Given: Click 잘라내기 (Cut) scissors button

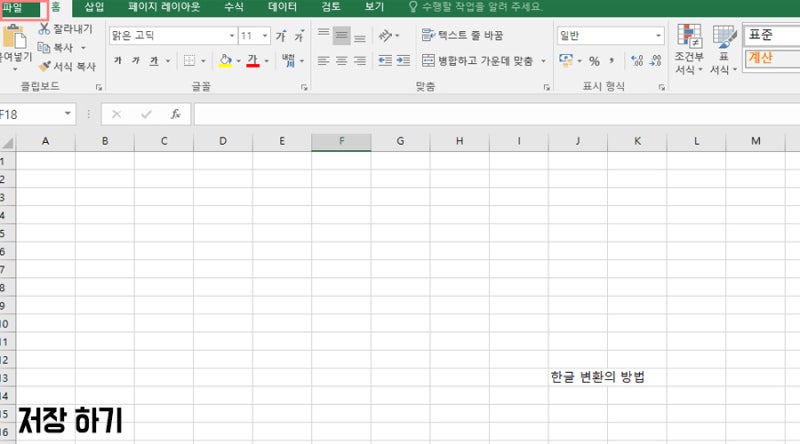Looking at the screenshot, I should coord(66,29).
